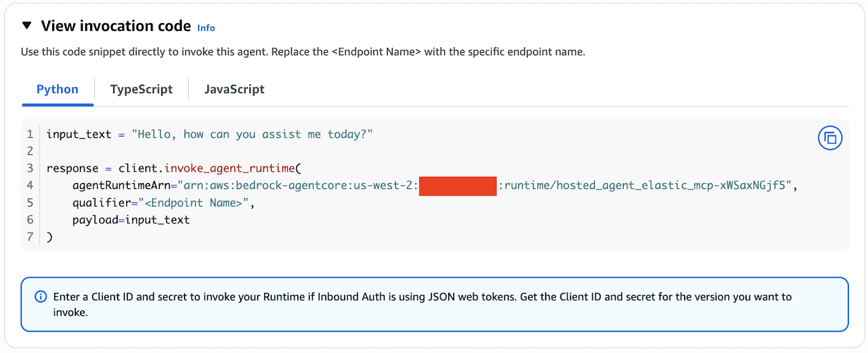Collapse the View invocation code section

click(27, 25)
